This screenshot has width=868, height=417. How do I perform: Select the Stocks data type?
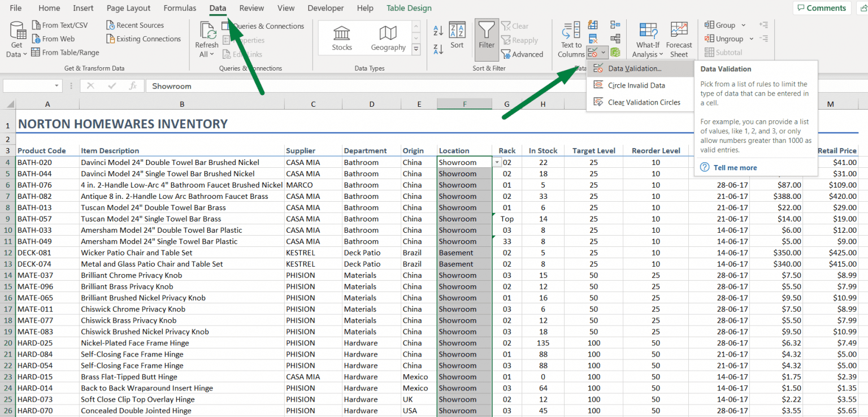(342, 38)
